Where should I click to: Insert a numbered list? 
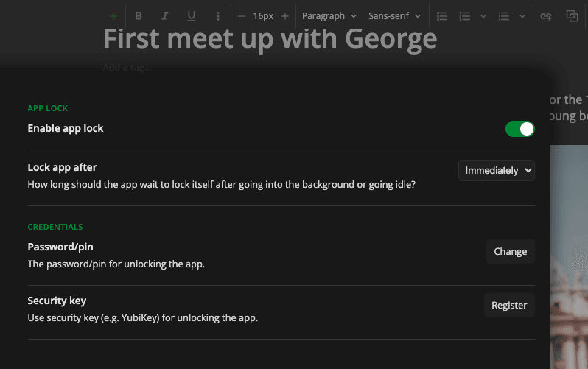(x=465, y=15)
